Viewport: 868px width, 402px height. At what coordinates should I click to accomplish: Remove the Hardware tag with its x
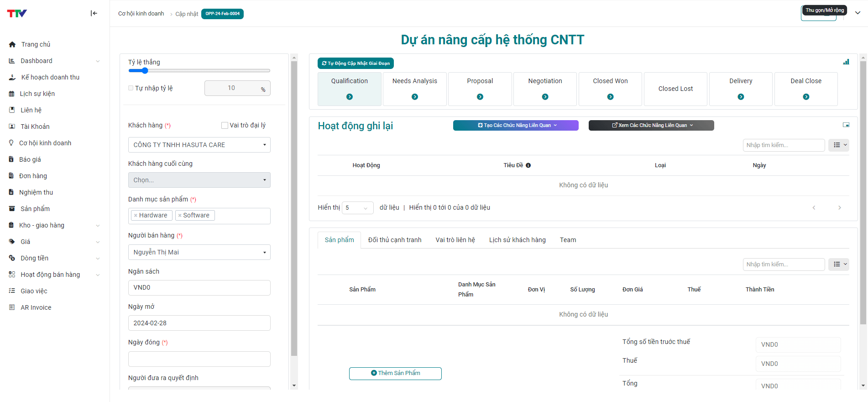coord(136,216)
